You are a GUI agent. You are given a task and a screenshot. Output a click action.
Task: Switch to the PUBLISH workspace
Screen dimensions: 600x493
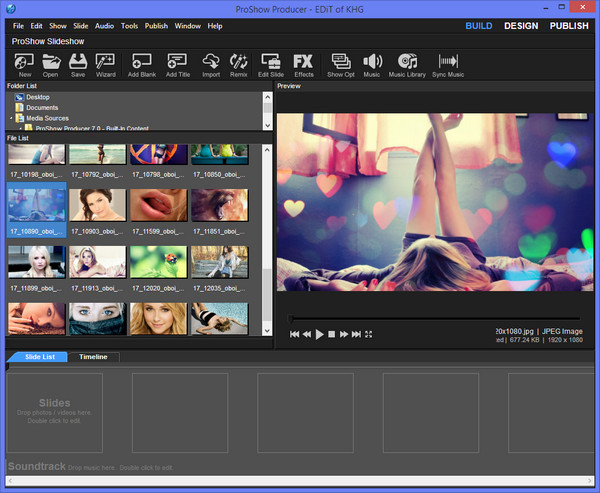(567, 26)
